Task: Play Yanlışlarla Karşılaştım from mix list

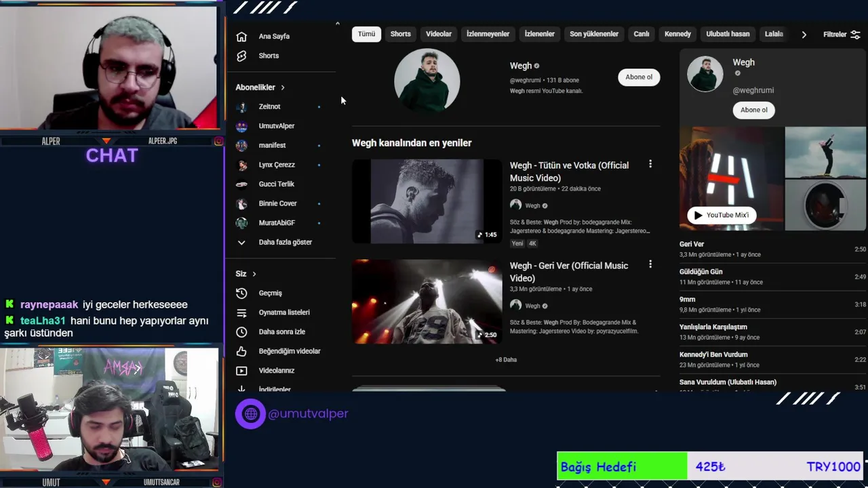Action: click(x=772, y=332)
